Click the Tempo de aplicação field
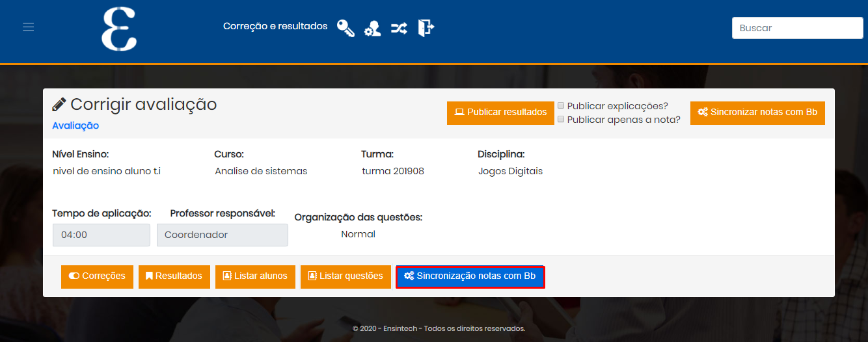The height and width of the screenshot is (342, 868). 102,235
